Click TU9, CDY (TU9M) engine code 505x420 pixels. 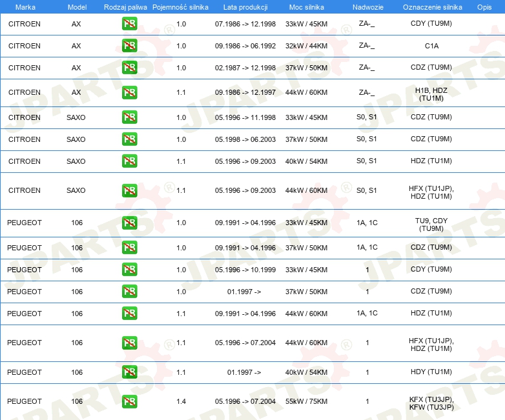[x=431, y=225]
